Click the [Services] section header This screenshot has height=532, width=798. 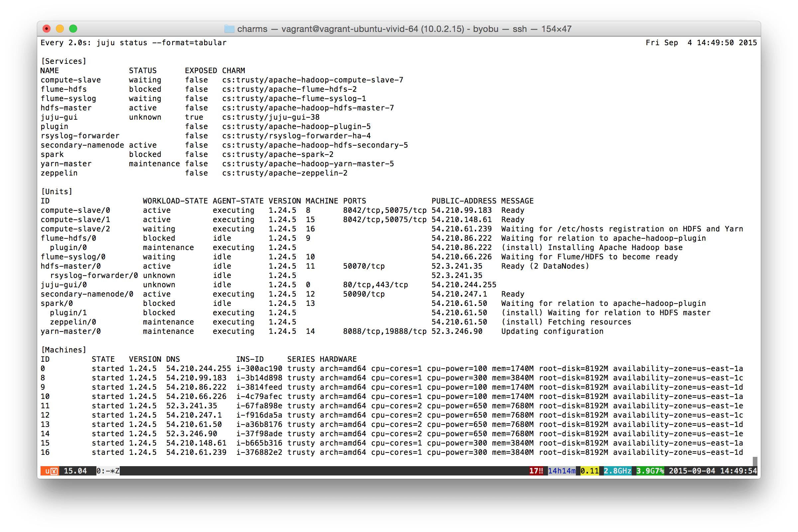[x=64, y=62]
